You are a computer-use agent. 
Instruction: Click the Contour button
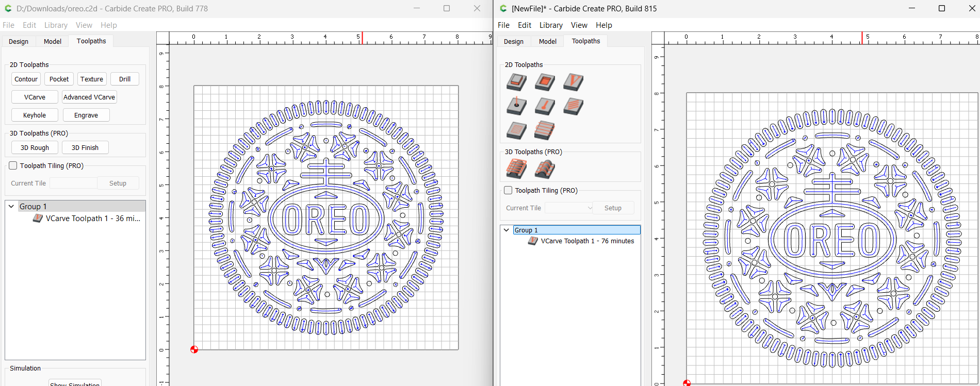(x=26, y=79)
